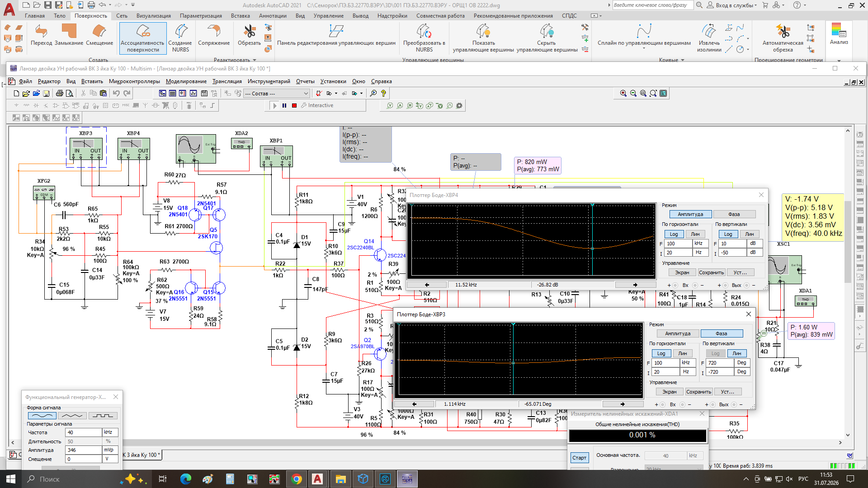Viewport: 868px width, 488px height.
Task: Open the Состав list dropdown
Action: pyautogui.click(x=306, y=94)
